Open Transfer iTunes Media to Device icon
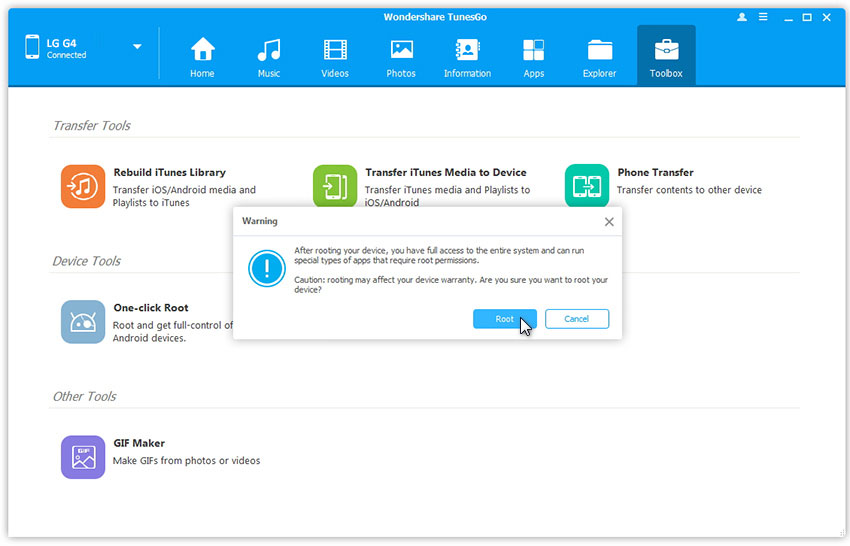Image resolution: width=850 pixels, height=546 pixels. point(335,186)
